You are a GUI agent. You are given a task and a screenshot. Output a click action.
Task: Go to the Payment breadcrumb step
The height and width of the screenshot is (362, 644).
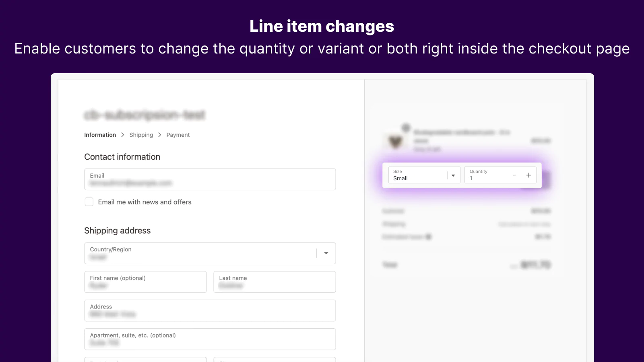pyautogui.click(x=178, y=135)
